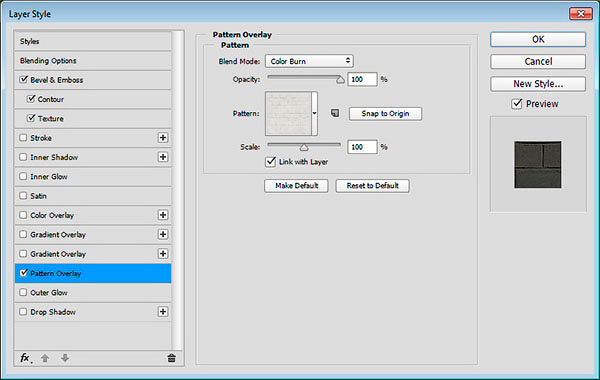600x380 pixels.
Task: Enable the Inner Glow checkbox
Action: click(23, 176)
